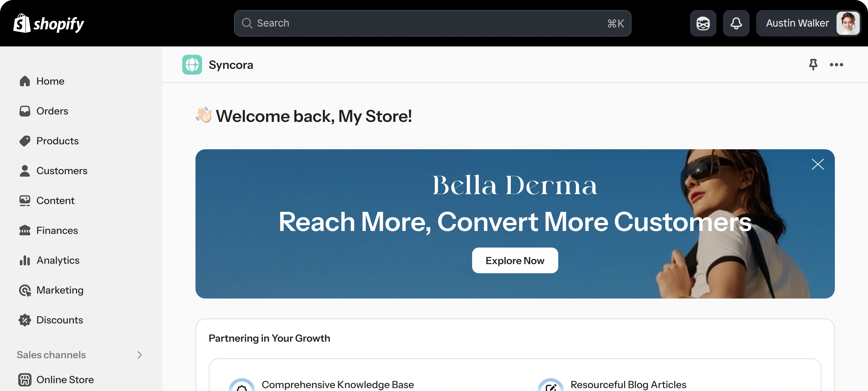Focus the Search field
Viewport: 868px width, 391px height.
[432, 23]
